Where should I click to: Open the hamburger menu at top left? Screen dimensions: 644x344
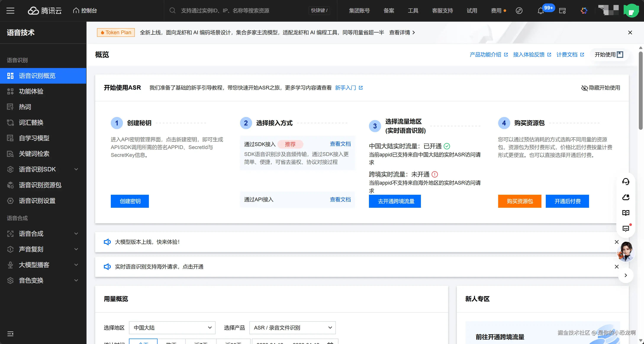click(x=10, y=11)
